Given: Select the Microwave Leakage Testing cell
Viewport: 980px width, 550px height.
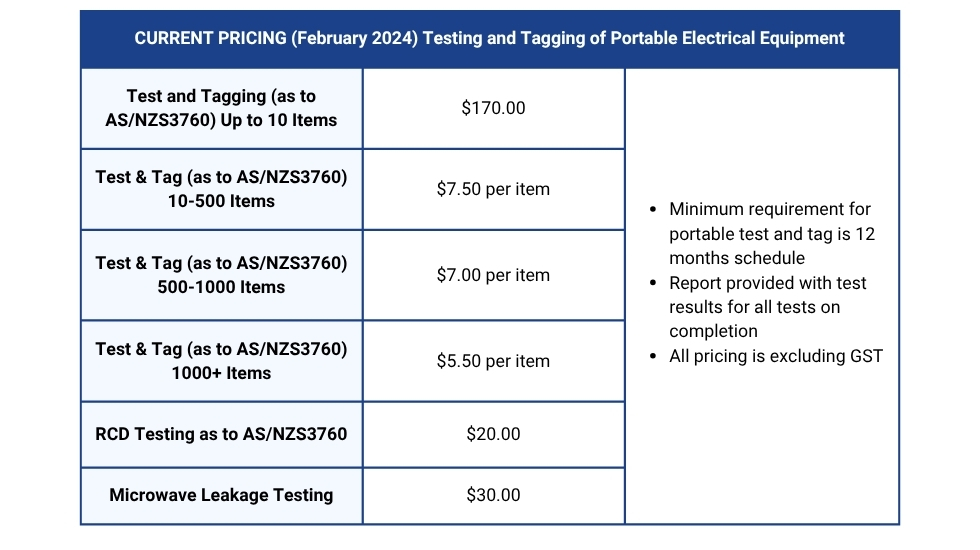Looking at the screenshot, I should point(221,496).
